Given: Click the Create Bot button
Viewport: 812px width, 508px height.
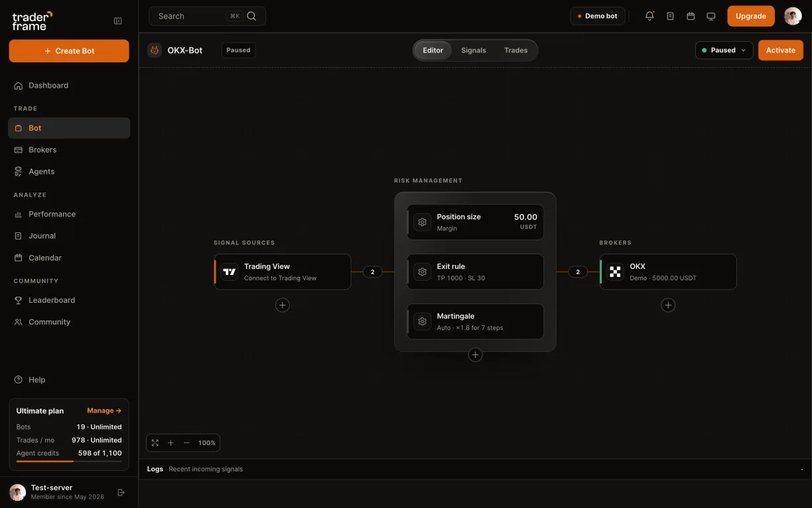Looking at the screenshot, I should point(69,51).
